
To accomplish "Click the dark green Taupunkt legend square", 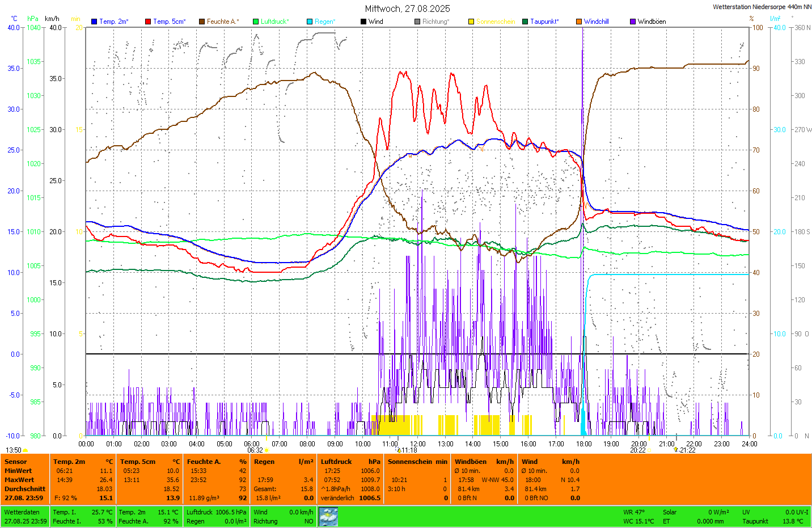I will [x=525, y=22].
